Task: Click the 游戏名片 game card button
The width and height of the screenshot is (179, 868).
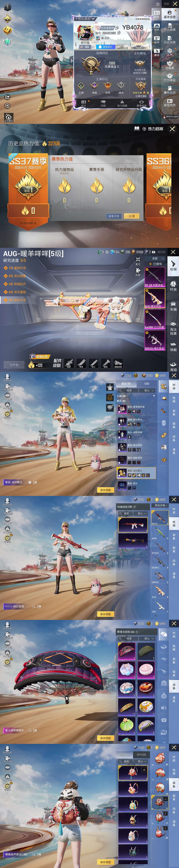Action: [106, 47]
